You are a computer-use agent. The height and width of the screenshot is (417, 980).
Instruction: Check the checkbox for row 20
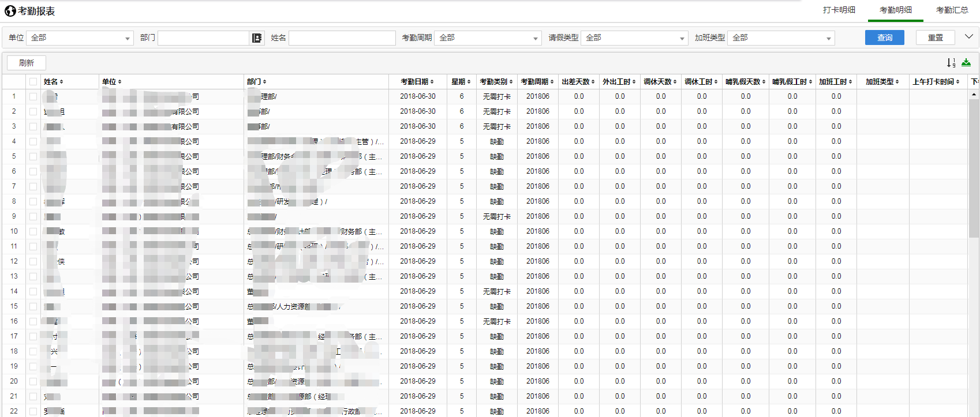point(33,381)
